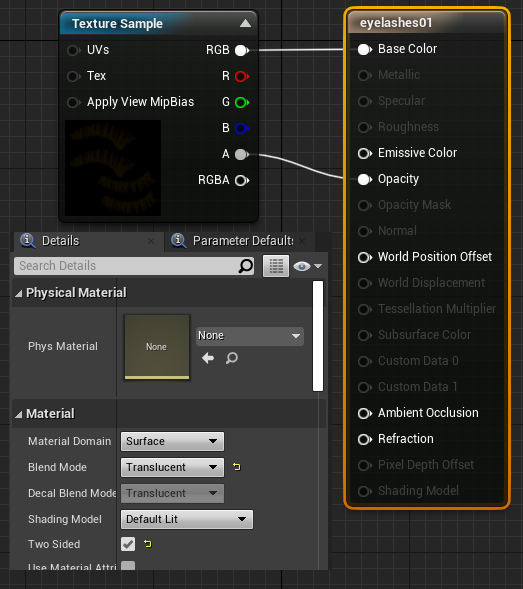Close the Parameter Defaults tab

coord(302,241)
